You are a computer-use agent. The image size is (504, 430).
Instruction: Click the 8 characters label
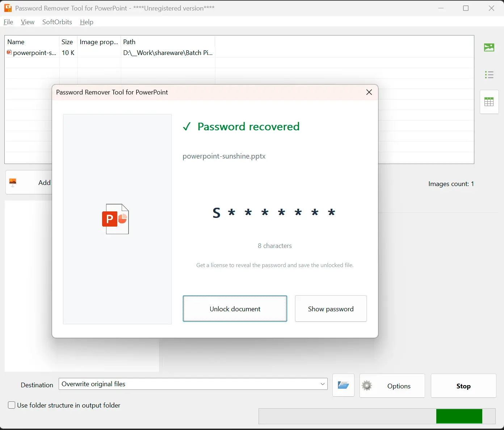tap(275, 246)
